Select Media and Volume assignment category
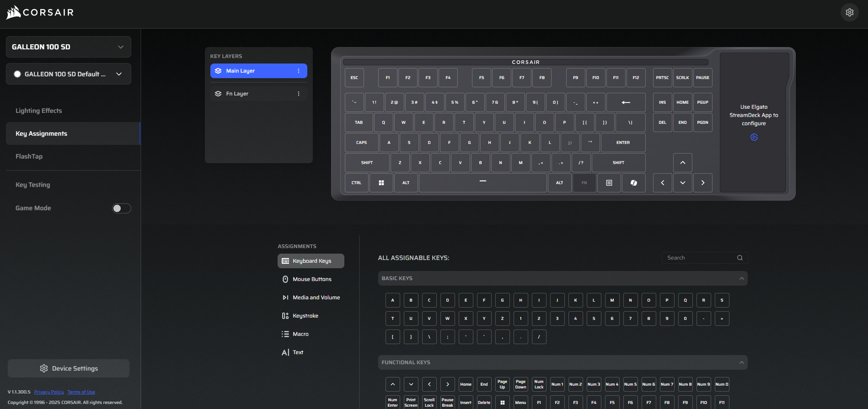The height and width of the screenshot is (409, 868). point(311,297)
